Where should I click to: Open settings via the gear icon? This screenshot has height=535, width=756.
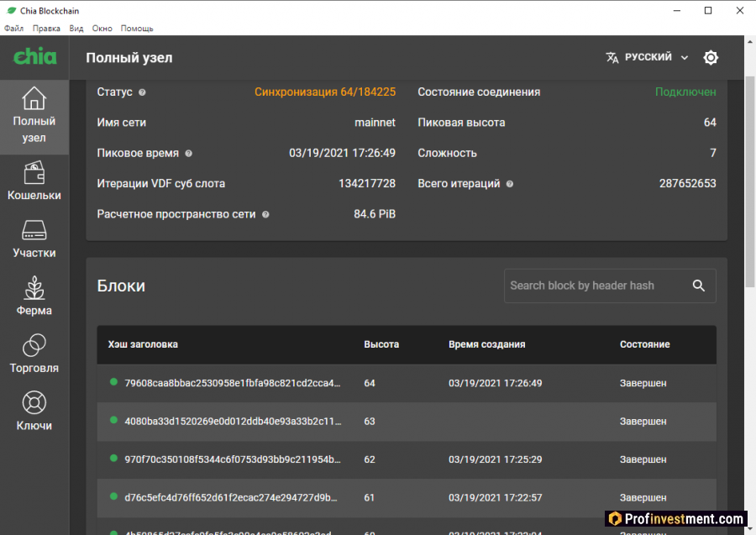pyautogui.click(x=710, y=57)
